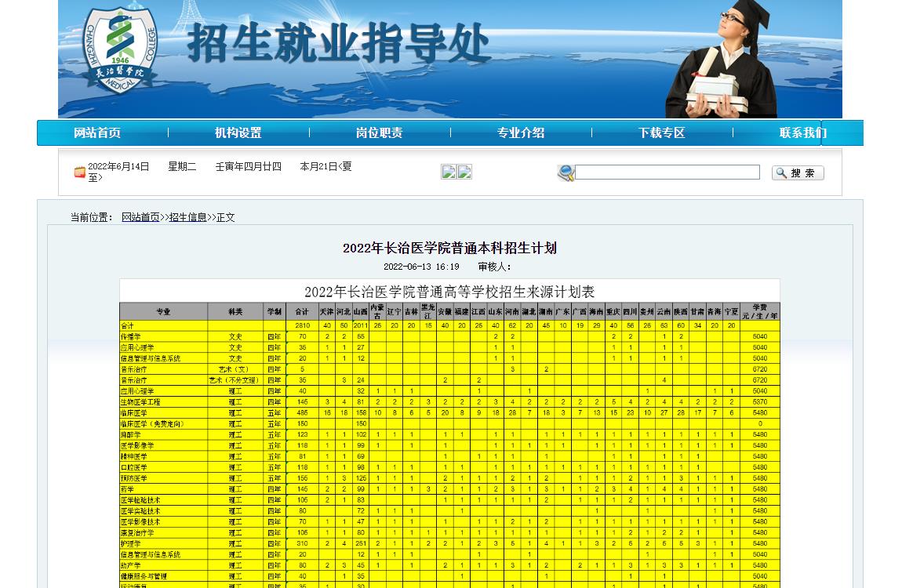The height and width of the screenshot is (588, 902).
Task: Follow the 招生信息 breadcrumb link
Action: coord(188,217)
